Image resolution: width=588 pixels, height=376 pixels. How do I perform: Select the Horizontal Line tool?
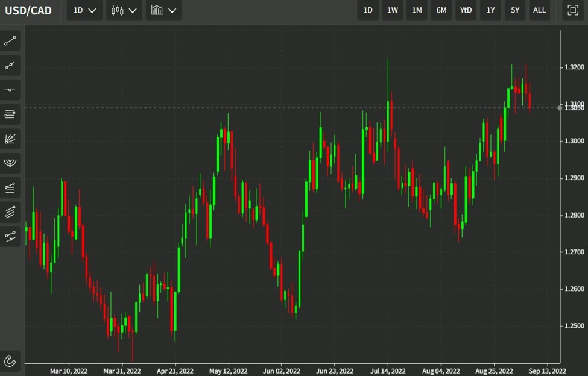(x=10, y=89)
